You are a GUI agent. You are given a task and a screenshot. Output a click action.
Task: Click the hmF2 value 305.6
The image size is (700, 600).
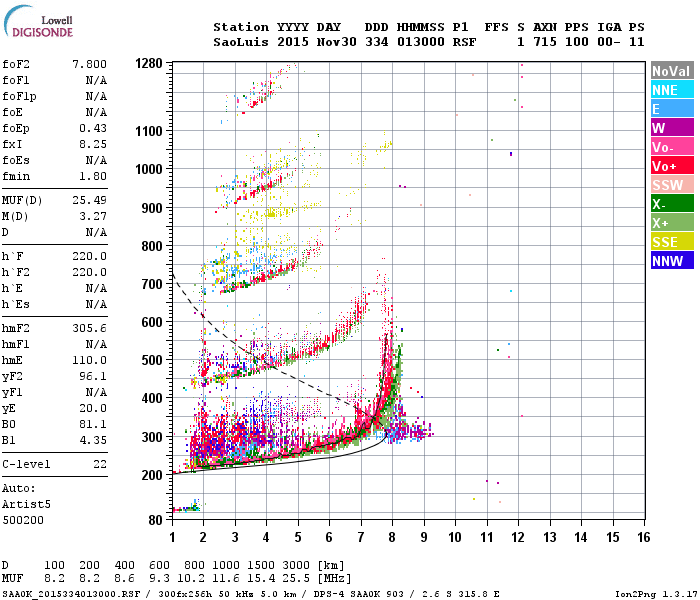89,328
